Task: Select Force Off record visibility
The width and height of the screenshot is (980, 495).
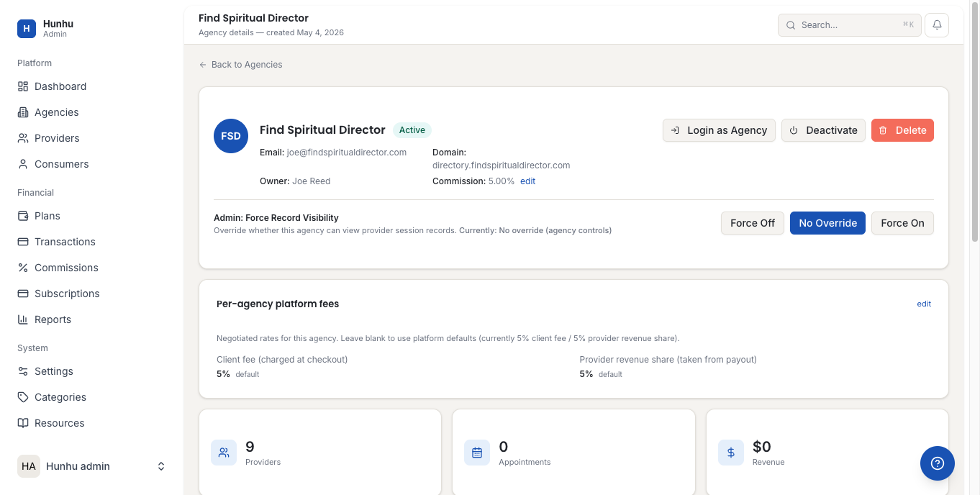Action: [753, 223]
